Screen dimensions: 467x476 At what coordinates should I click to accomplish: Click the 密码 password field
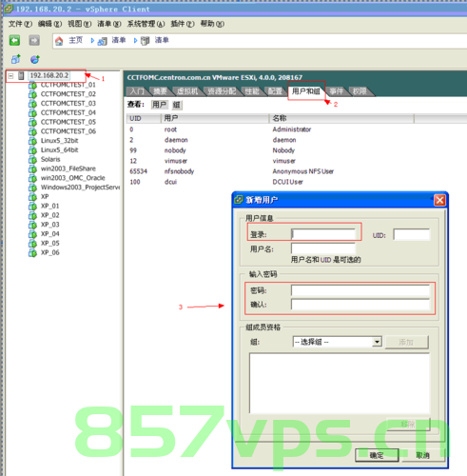coord(360,290)
